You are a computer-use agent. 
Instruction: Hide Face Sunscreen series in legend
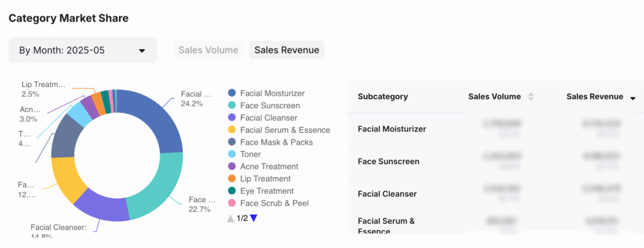(231, 106)
